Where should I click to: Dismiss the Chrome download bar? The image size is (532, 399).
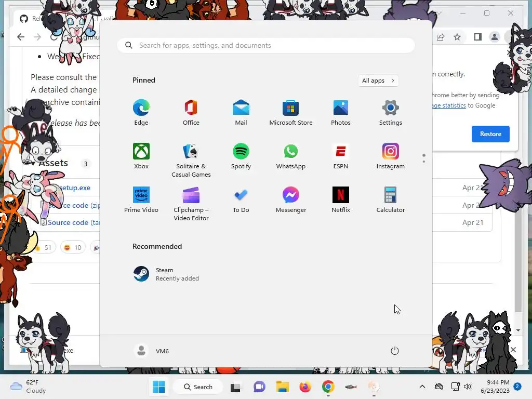(513, 350)
